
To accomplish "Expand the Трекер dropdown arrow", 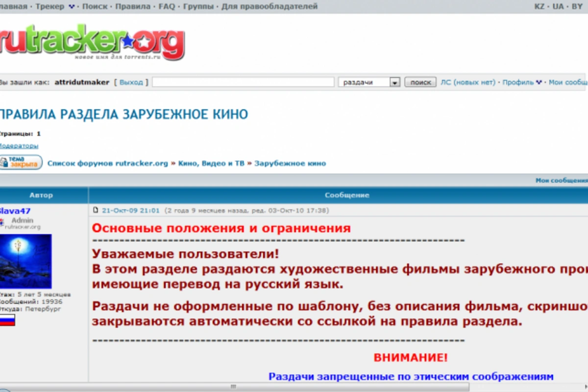I will 72,7.
